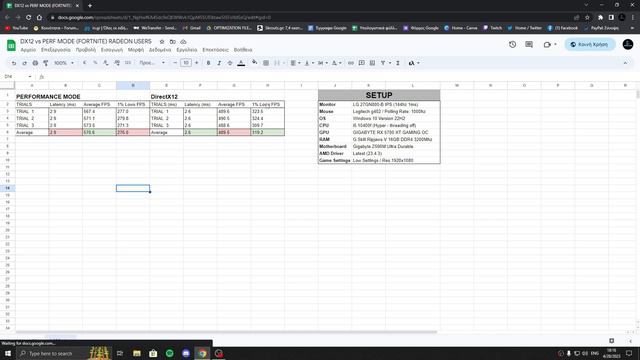640x360 pixels.
Task: Click the font size field showing 10
Action: coord(186,63)
